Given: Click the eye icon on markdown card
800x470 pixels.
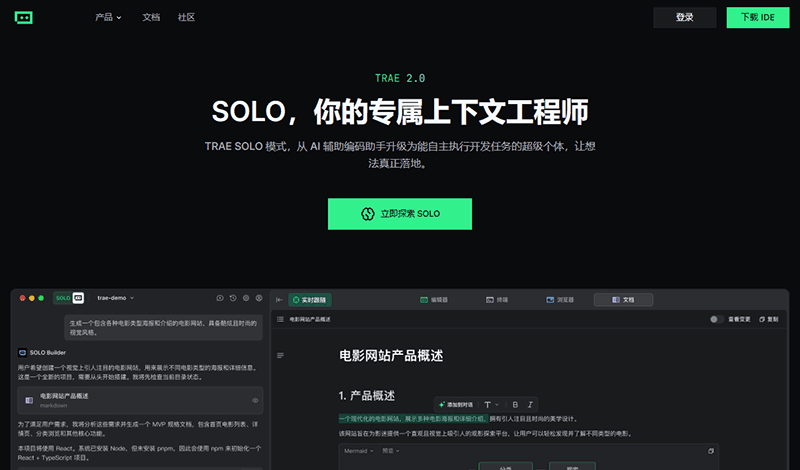Looking at the screenshot, I should [x=255, y=401].
